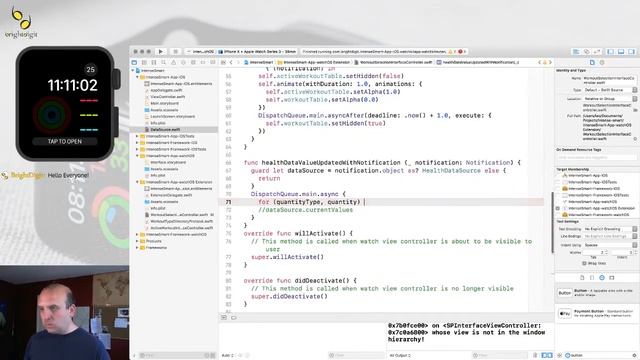
Task: Open the Report navigator tab
Action: (x=213, y=62)
